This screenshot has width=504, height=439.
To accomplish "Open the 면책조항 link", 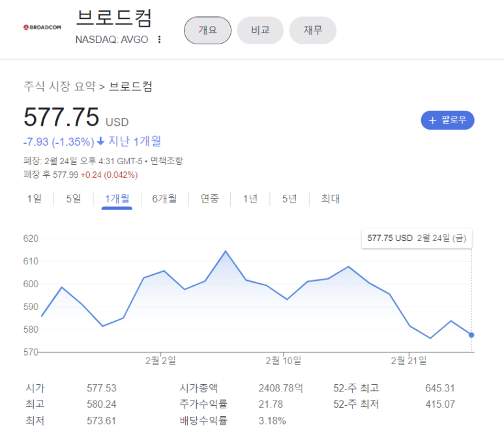I will pyautogui.click(x=166, y=161).
